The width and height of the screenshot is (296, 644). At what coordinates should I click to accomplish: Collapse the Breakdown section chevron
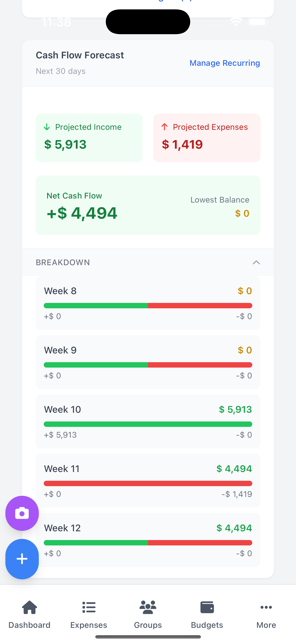tap(256, 262)
